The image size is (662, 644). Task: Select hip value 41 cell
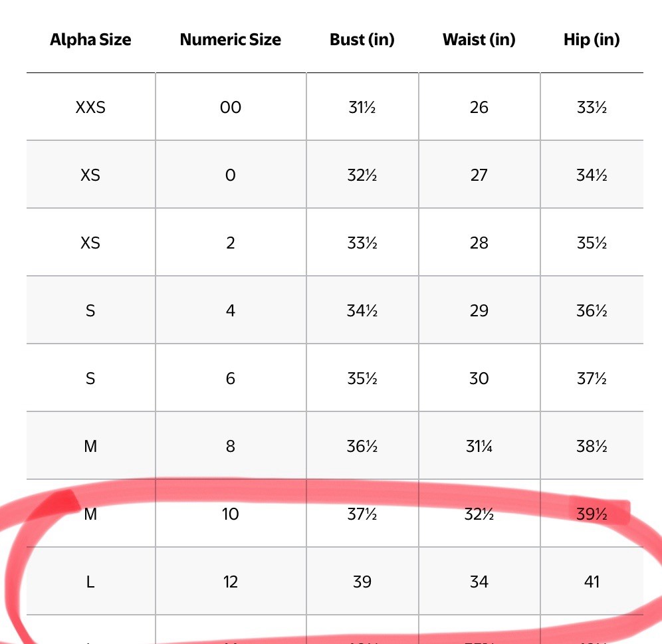(x=592, y=582)
